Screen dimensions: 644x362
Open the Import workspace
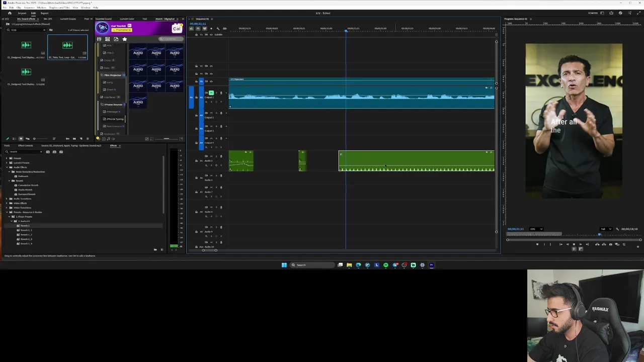click(x=22, y=13)
